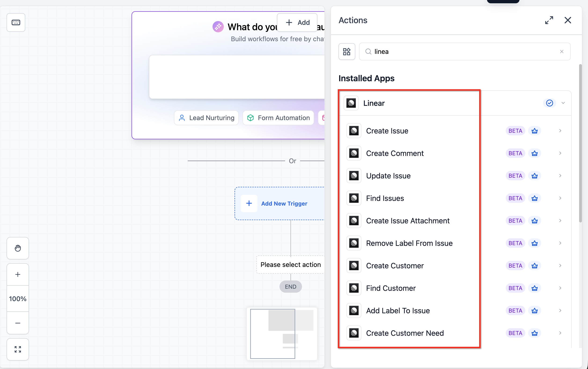Click the Create Comment row icon
Screen dimensions: 588x369
point(354,153)
